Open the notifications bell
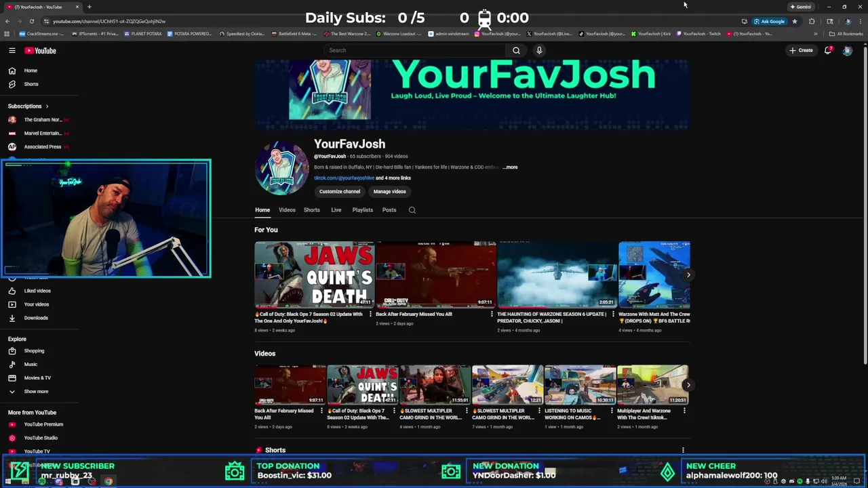The width and height of the screenshot is (868, 488). tap(828, 50)
